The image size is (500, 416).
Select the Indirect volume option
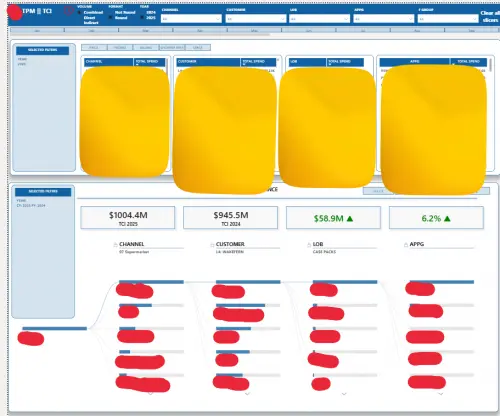(91, 23)
